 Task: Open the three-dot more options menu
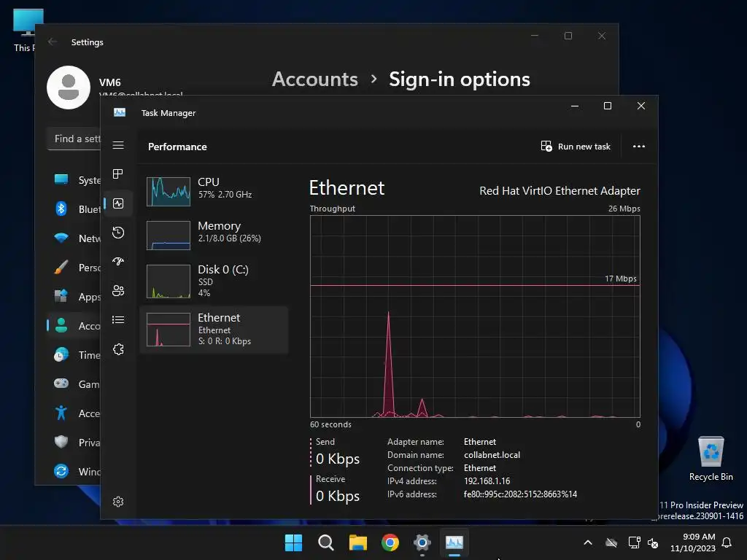[639, 146]
